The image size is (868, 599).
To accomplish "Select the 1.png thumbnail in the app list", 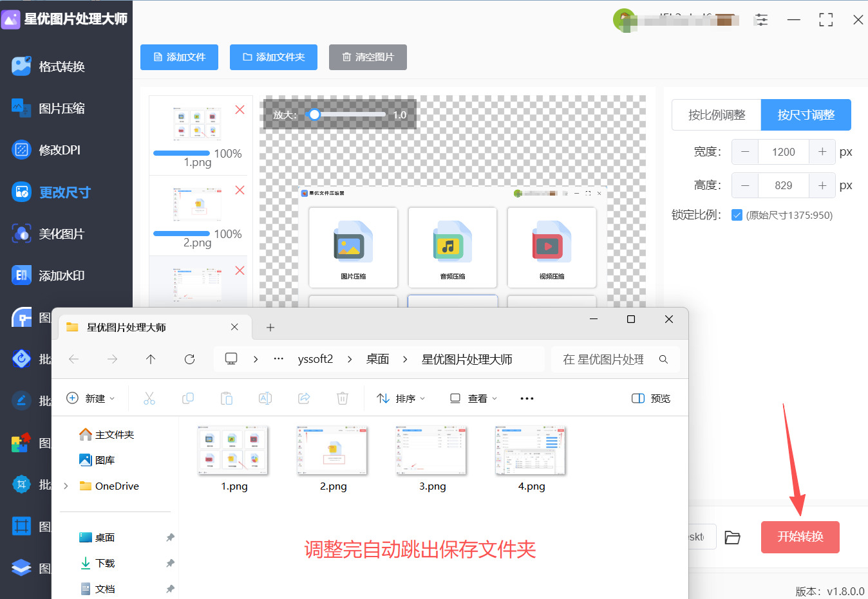I will pos(197,124).
